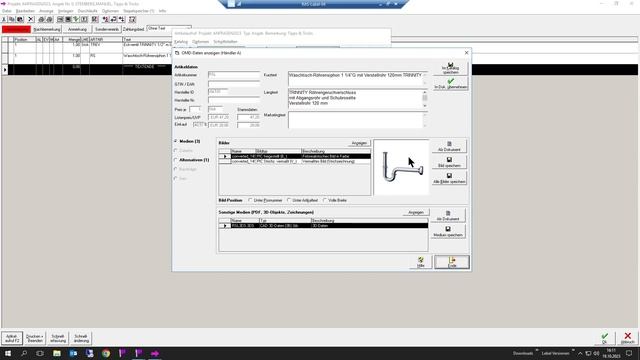Viewport: 640px width, 360px height.
Task: Open notification center icon in taskbar
Action: pyautogui.click(x=629, y=353)
